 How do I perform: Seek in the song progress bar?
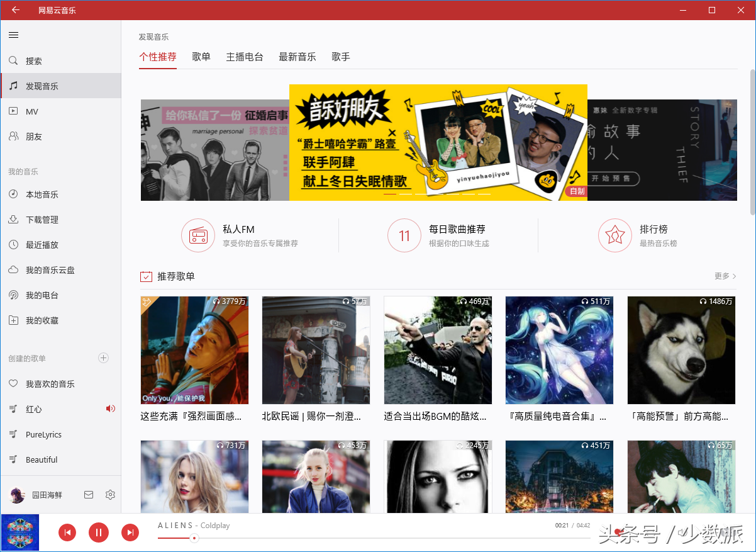coord(374,538)
